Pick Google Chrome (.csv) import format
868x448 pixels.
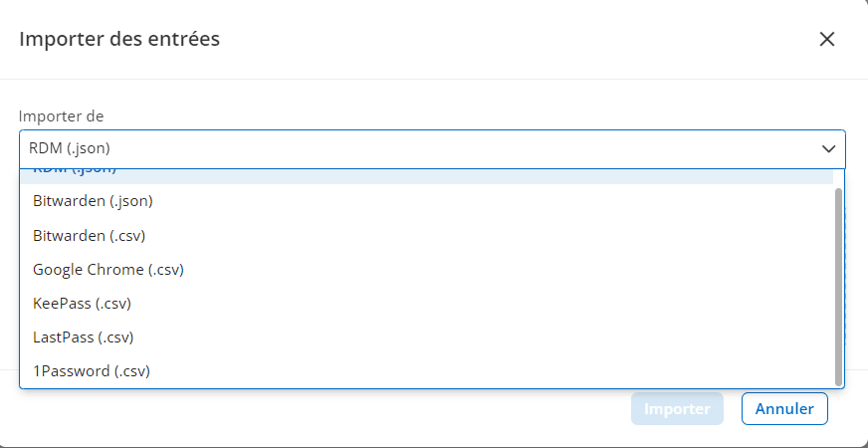[108, 269]
